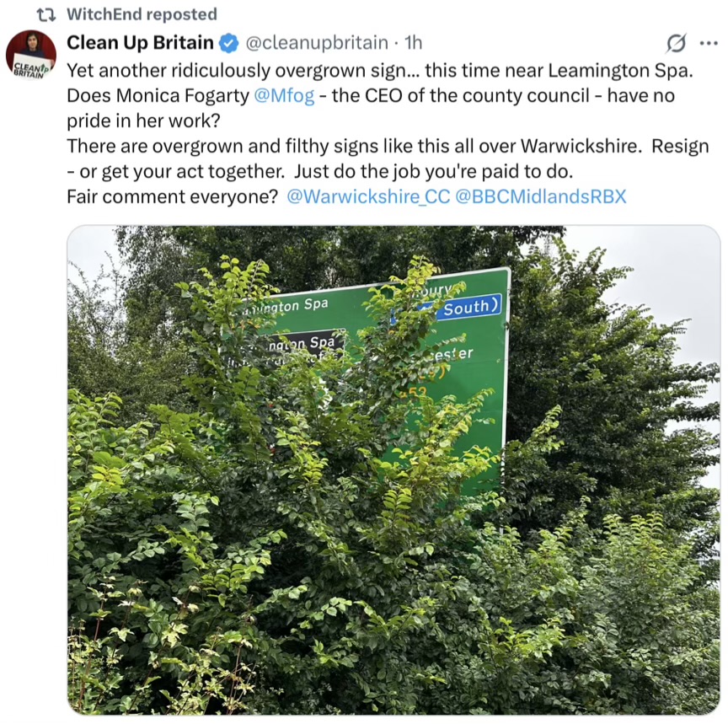Viewport: 728px width, 724px height.
Task: Open the 1h timestamp of the post
Action: click(413, 43)
